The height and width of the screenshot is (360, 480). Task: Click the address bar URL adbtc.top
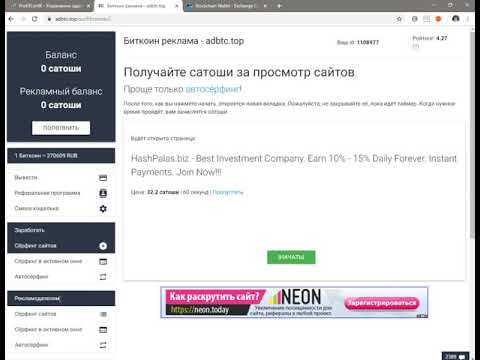point(83,19)
